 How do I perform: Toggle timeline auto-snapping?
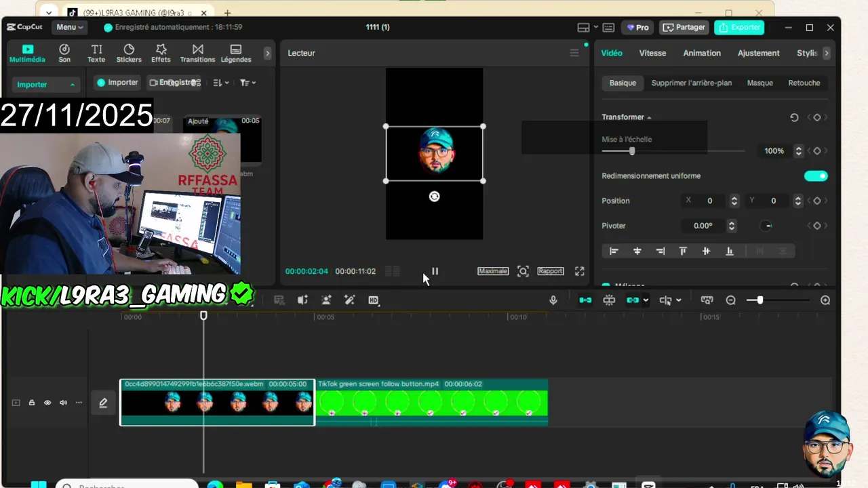pos(609,300)
